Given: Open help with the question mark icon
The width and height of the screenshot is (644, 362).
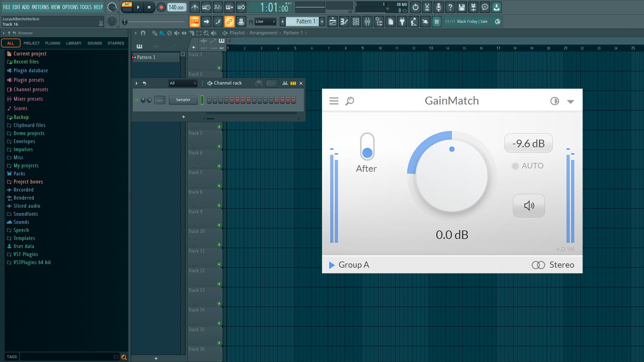Looking at the screenshot, I should [450, 7].
